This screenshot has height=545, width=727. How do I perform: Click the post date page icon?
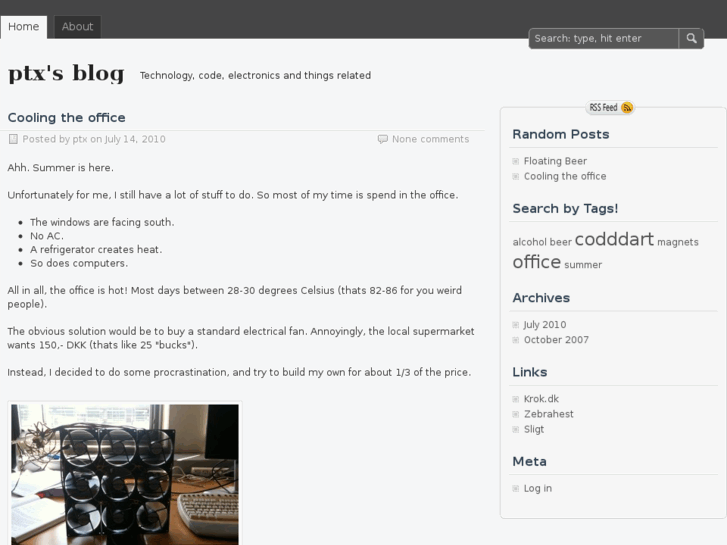(13, 139)
